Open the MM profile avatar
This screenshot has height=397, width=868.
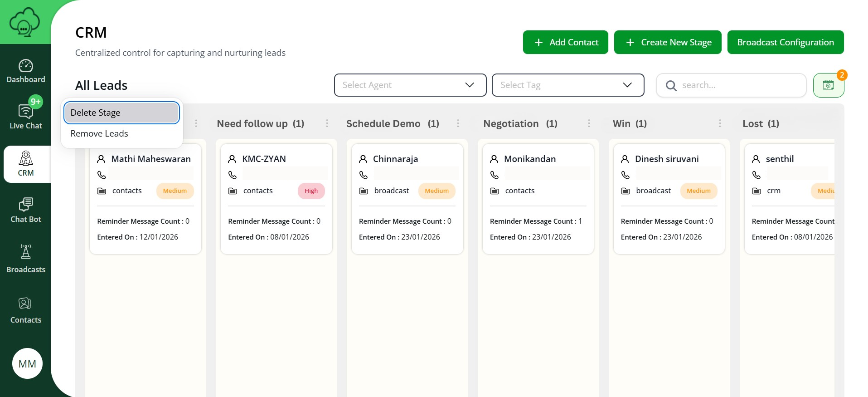coord(27,363)
